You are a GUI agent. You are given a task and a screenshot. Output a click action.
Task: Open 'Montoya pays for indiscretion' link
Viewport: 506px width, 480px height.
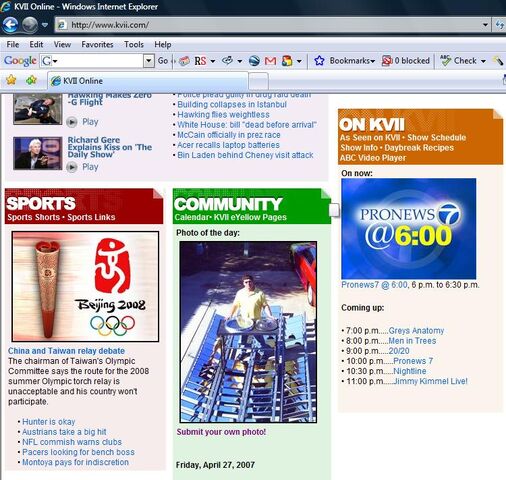[x=75, y=463]
